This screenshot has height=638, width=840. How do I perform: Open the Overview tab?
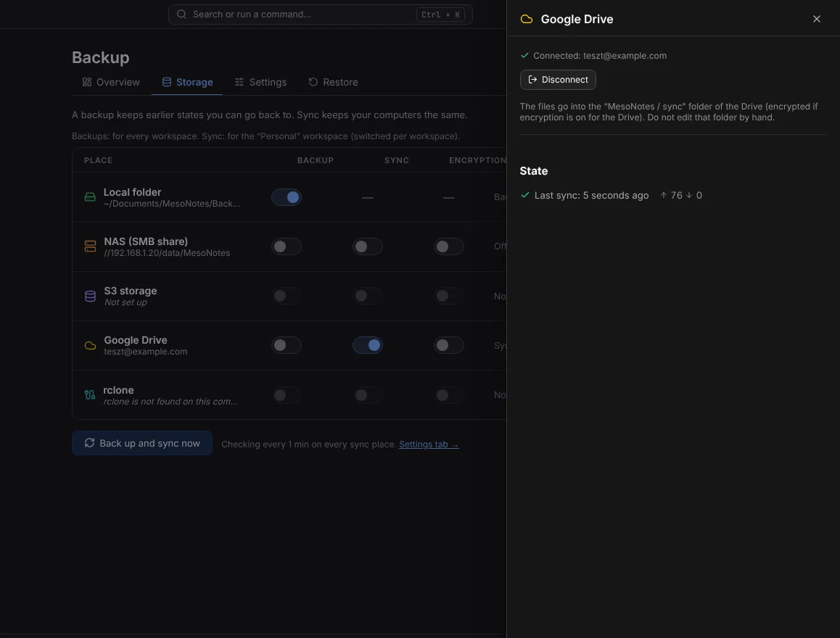pyautogui.click(x=111, y=82)
